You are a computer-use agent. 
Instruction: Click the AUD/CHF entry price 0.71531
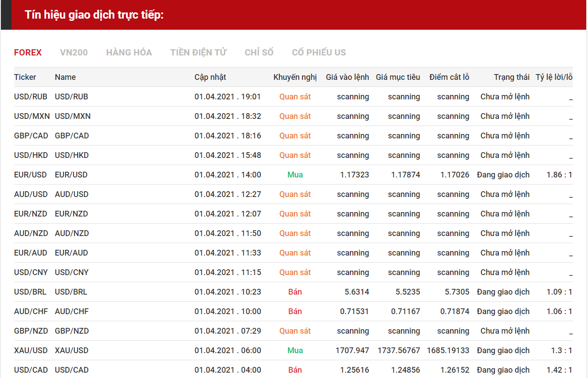(x=355, y=311)
